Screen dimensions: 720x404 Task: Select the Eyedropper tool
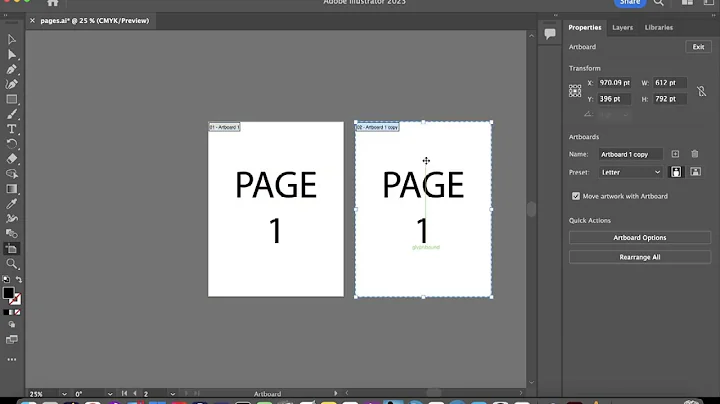11,203
